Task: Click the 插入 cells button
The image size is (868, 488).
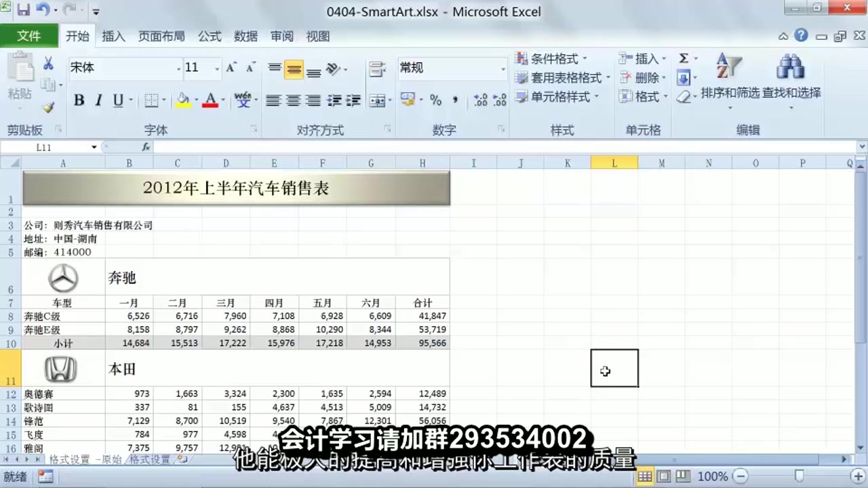Action: (642, 59)
